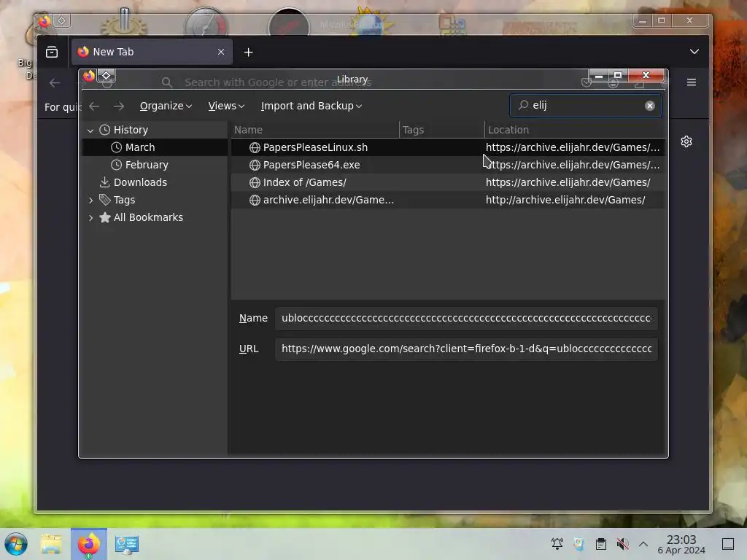Close the New Tab tab
This screenshot has width=747, height=560.
coord(220,52)
